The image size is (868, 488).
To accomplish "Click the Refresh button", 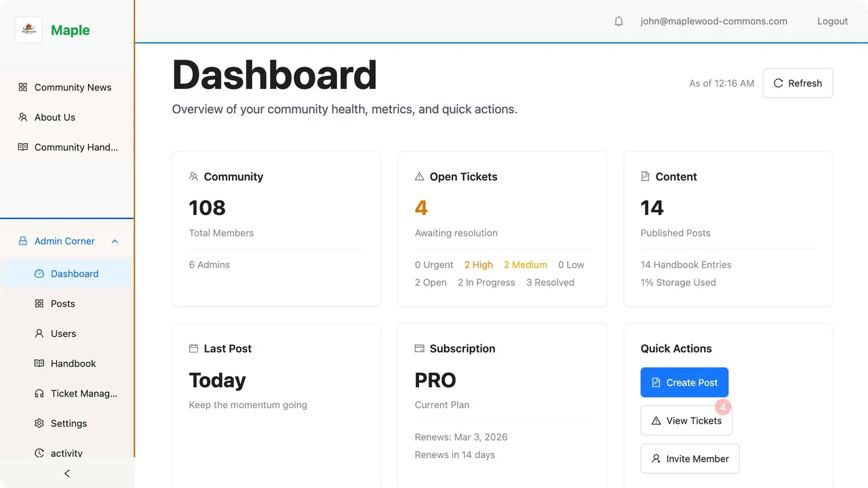I will click(x=797, y=83).
